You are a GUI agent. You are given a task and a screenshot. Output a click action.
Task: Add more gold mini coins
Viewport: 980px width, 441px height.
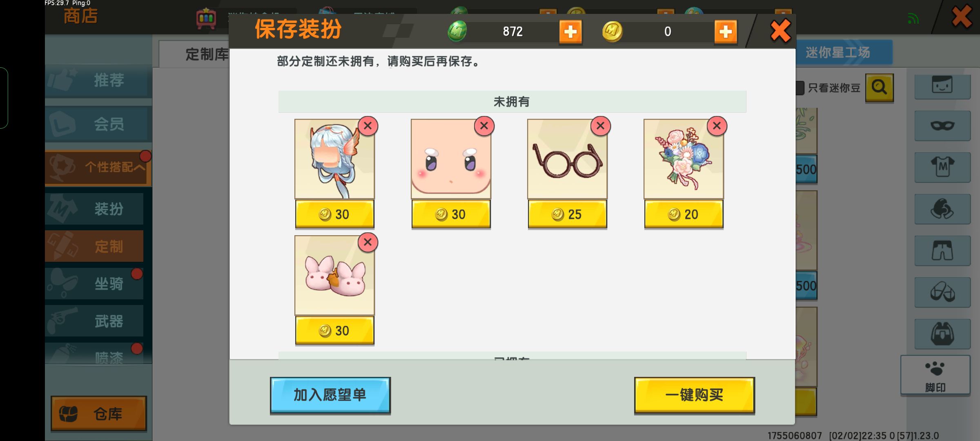point(726,31)
